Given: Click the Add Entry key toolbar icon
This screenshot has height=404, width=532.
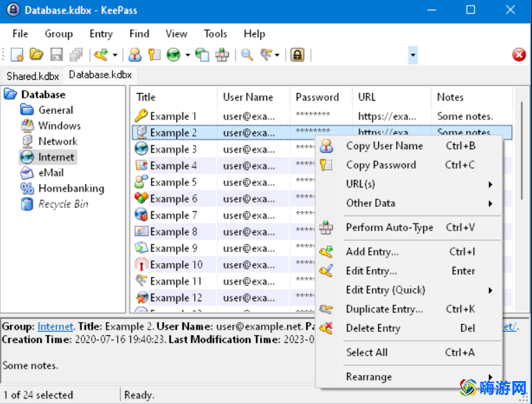Looking at the screenshot, I should 101,55.
